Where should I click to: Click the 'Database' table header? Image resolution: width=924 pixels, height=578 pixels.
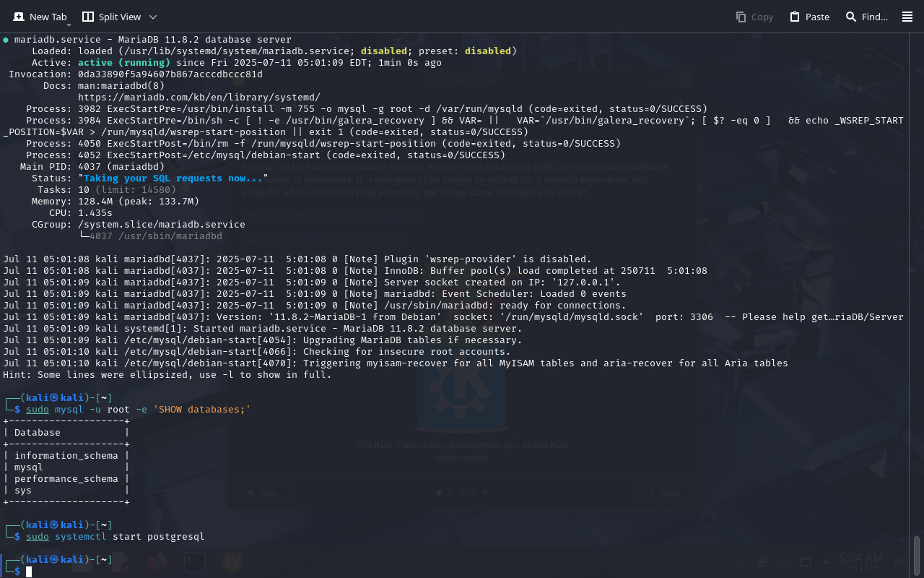tap(38, 433)
